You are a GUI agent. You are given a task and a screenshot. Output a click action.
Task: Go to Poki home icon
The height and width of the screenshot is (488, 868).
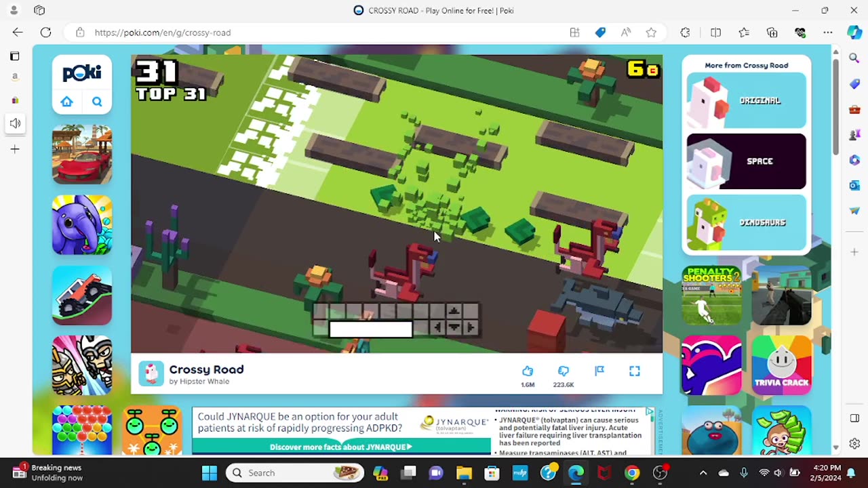tap(66, 102)
